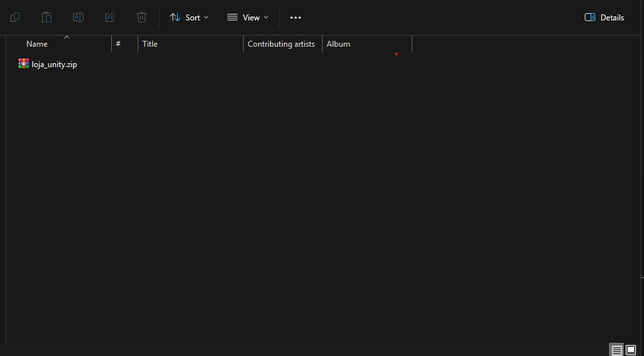
Task: Click the sort direction arrow above Name
Action: [67, 38]
